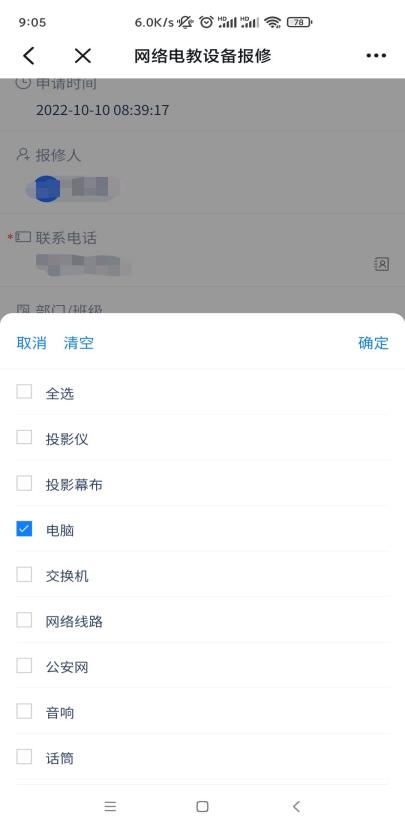Viewport: 405px width, 829px height.
Task: Tap Android home square icon
Action: [x=202, y=806]
